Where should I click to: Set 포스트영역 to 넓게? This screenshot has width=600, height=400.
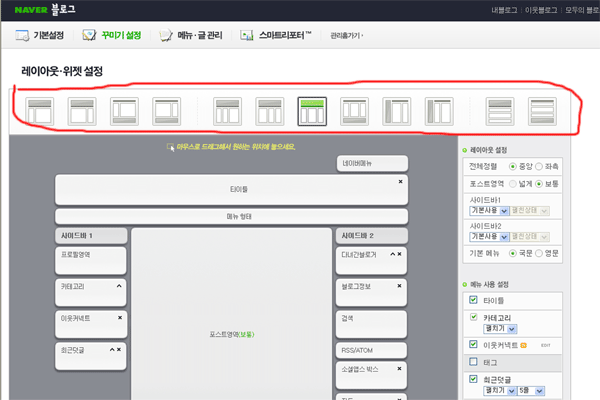pos(512,184)
